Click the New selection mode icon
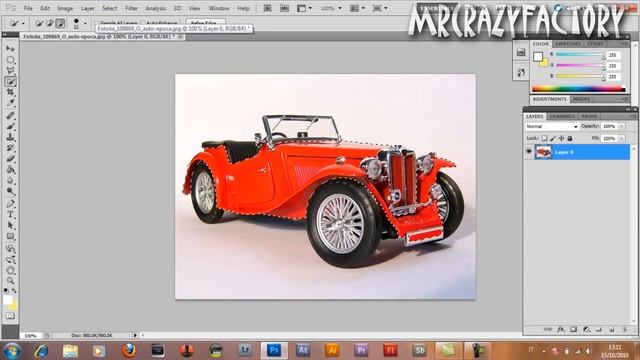This screenshot has width=640, height=360. (39, 23)
